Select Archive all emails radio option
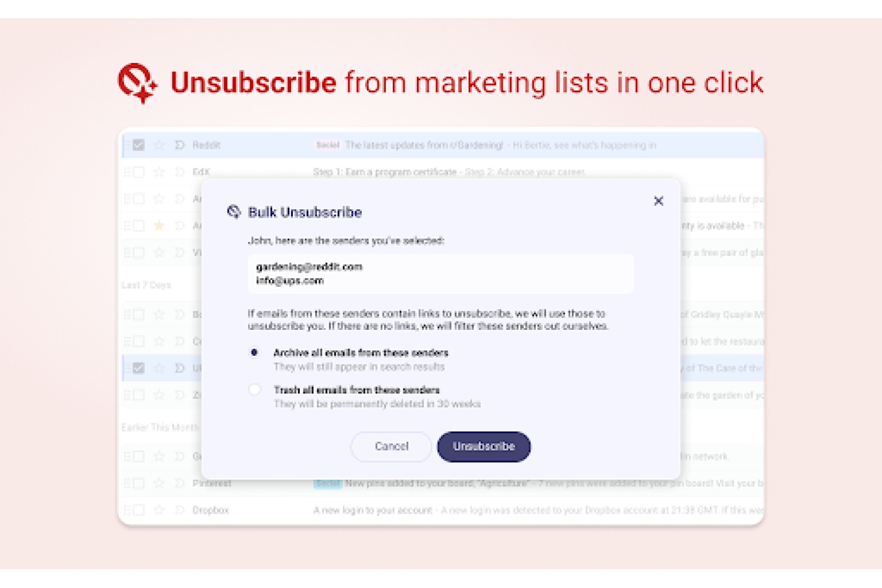This screenshot has height=588, width=882. (x=254, y=353)
